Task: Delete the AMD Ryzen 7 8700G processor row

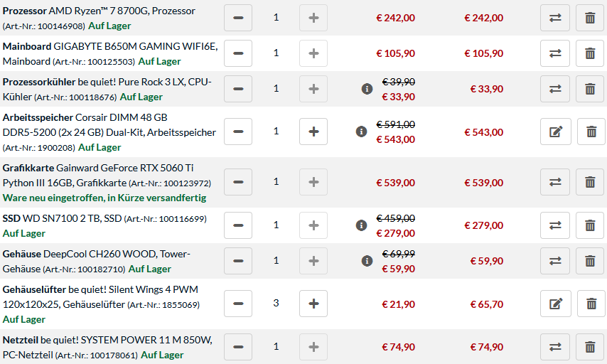Action: 590,18
